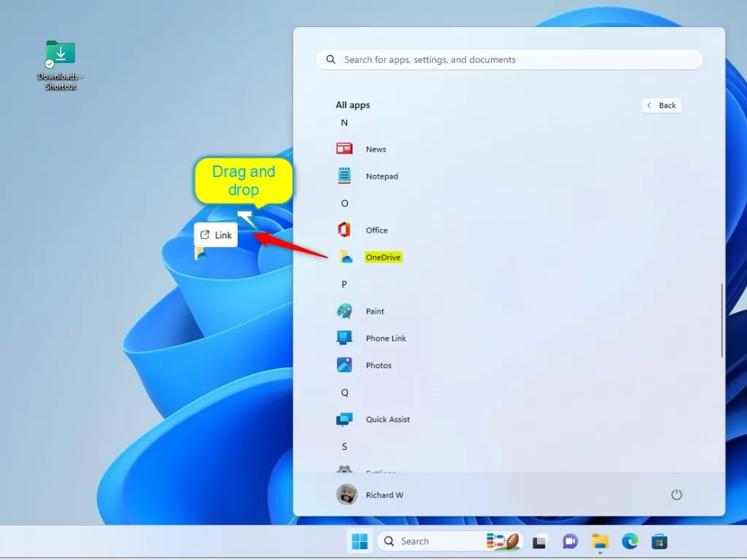
Task: Click the taskbar search highlight graphic
Action: click(x=503, y=542)
